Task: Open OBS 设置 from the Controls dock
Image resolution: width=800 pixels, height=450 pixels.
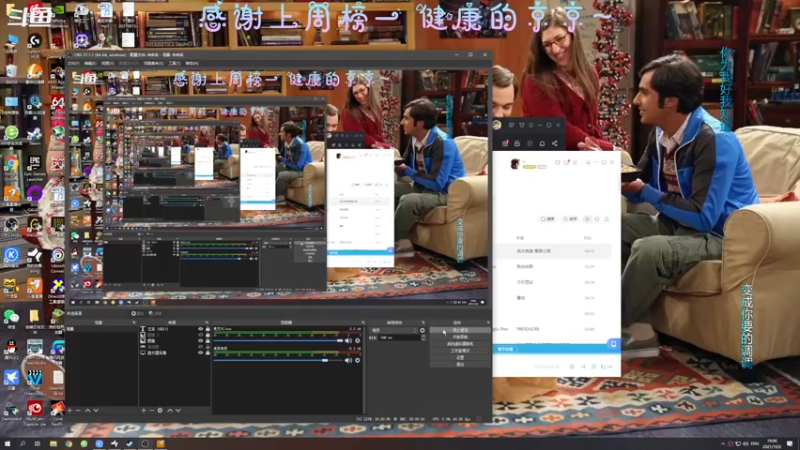Action: pyautogui.click(x=460, y=358)
